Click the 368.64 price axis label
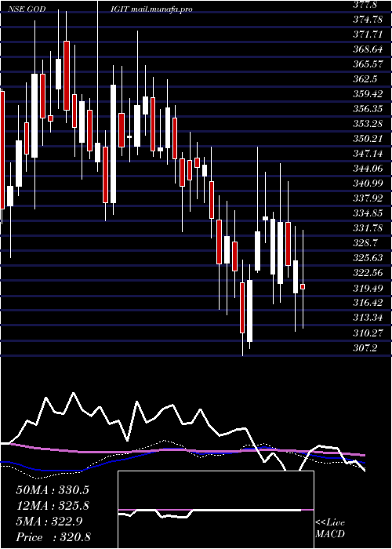This screenshot has width=392, height=549. [x=368, y=49]
